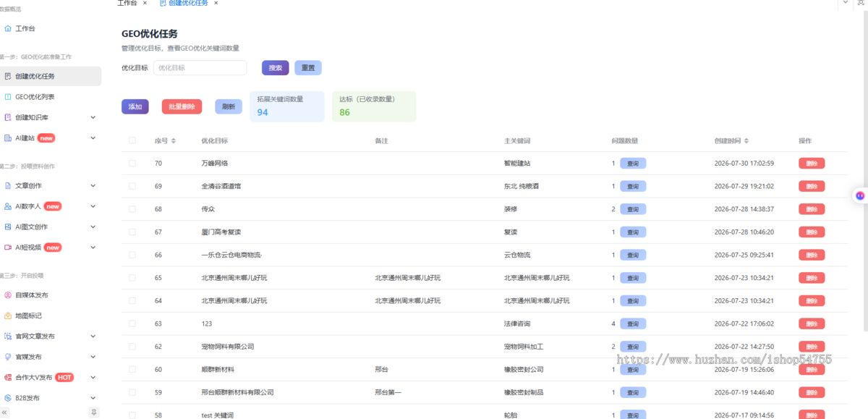The image size is (868, 419).
Task: Click the 合作大V发布 icon
Action: click(7, 377)
